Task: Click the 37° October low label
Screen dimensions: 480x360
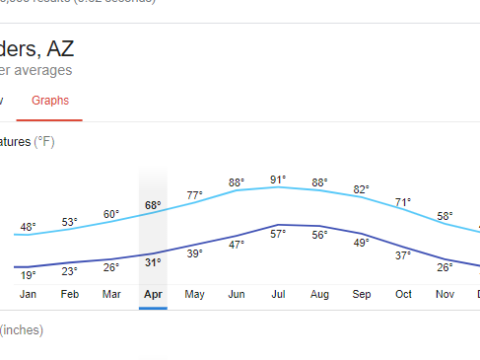Action: tap(403, 256)
